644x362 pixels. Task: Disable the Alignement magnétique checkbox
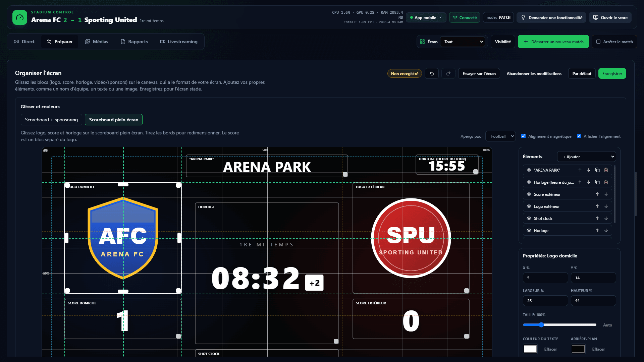(523, 136)
